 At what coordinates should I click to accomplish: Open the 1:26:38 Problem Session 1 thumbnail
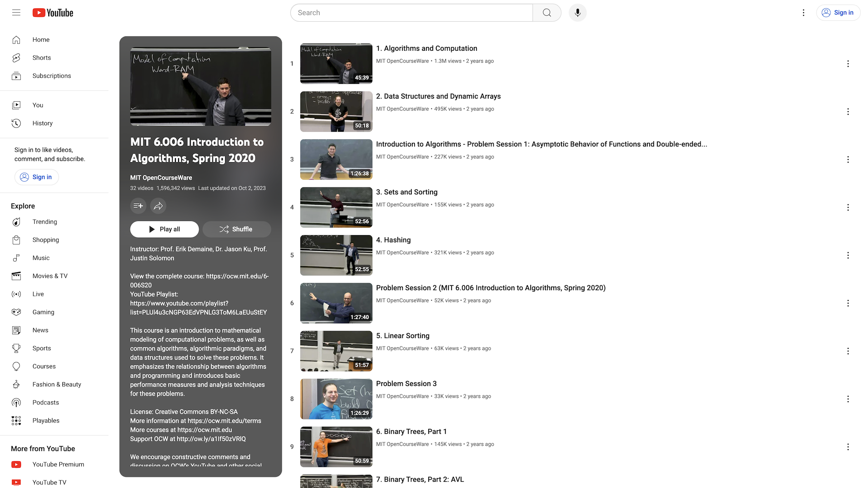coord(336,160)
